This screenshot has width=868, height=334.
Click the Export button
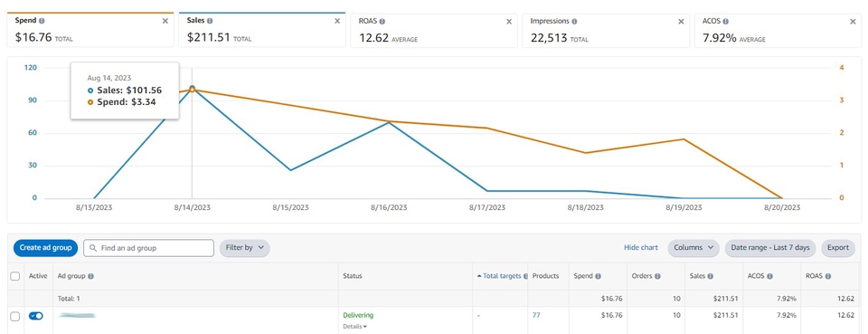click(838, 248)
